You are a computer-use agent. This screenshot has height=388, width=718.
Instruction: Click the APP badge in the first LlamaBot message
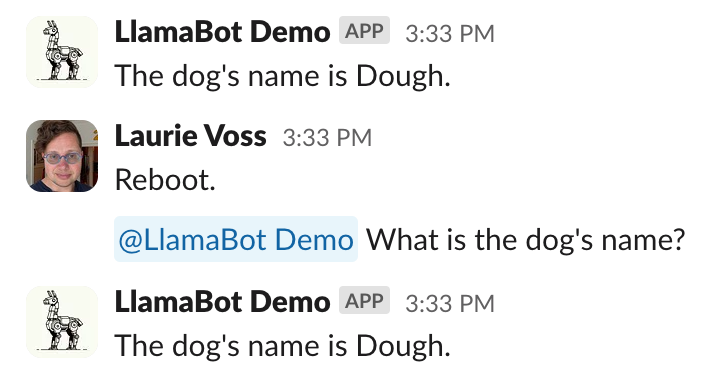point(364,31)
